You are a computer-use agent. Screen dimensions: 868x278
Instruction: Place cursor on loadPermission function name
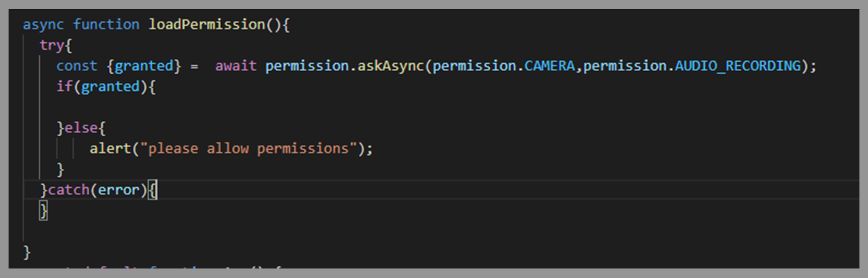(207, 25)
